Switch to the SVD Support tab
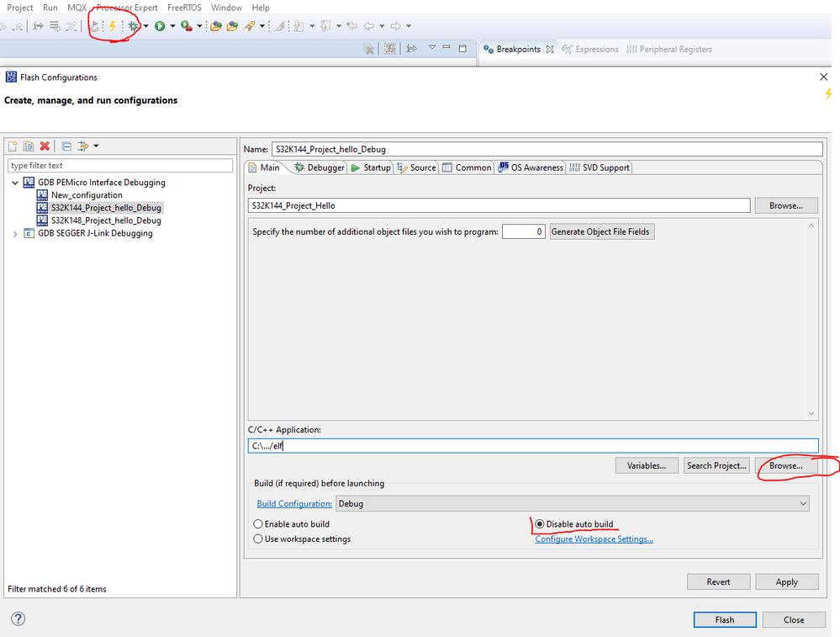The width and height of the screenshot is (840, 637). [x=600, y=167]
